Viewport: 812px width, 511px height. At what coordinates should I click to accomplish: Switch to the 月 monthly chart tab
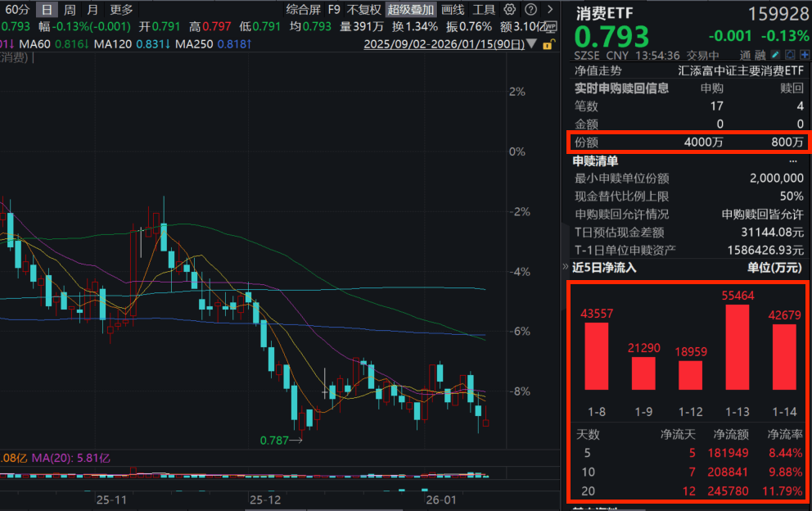point(92,9)
